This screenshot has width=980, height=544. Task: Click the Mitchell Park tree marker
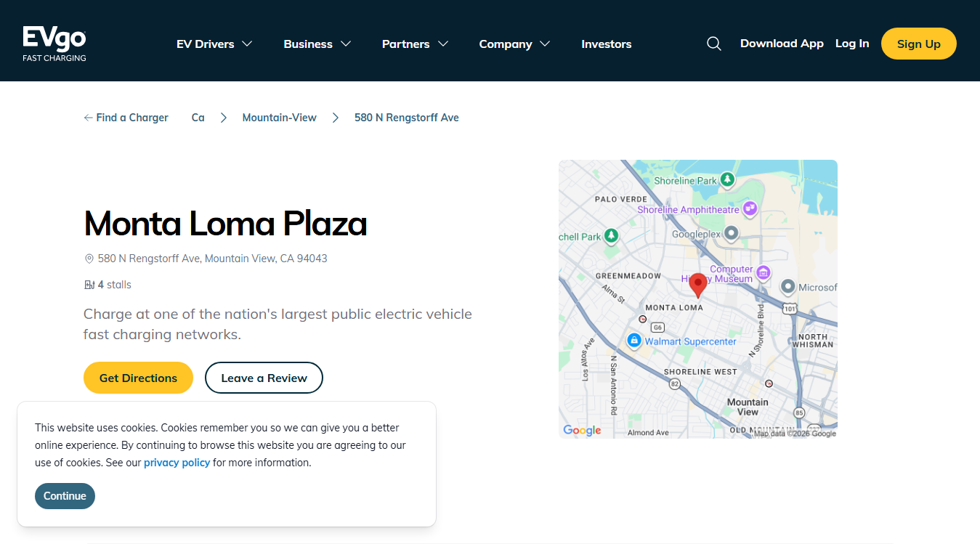pyautogui.click(x=612, y=236)
